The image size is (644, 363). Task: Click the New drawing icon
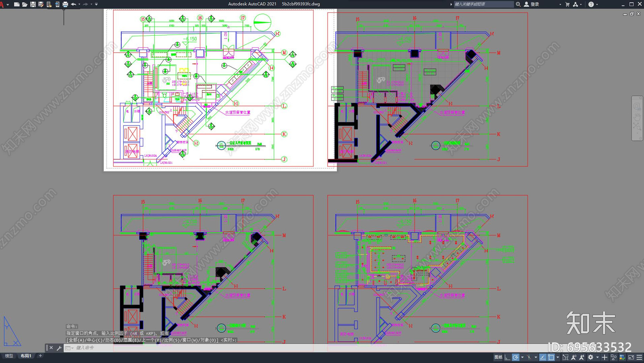tap(17, 4)
